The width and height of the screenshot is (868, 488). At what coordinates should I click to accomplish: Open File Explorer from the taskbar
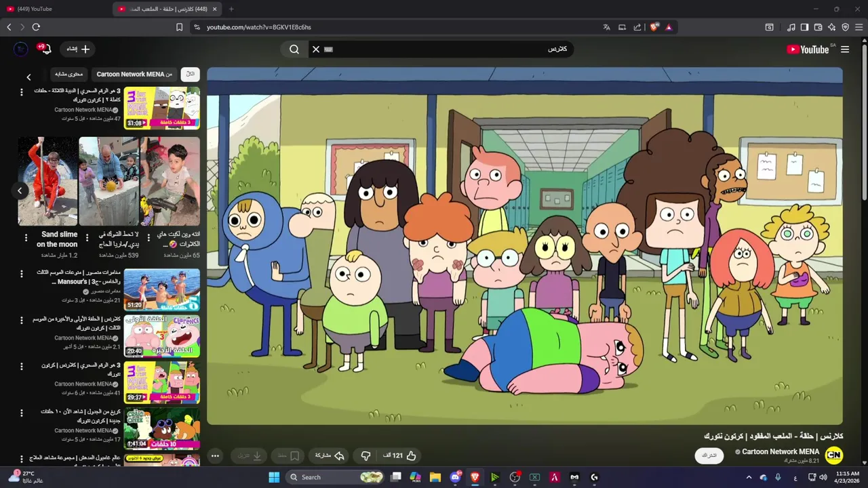tap(435, 477)
